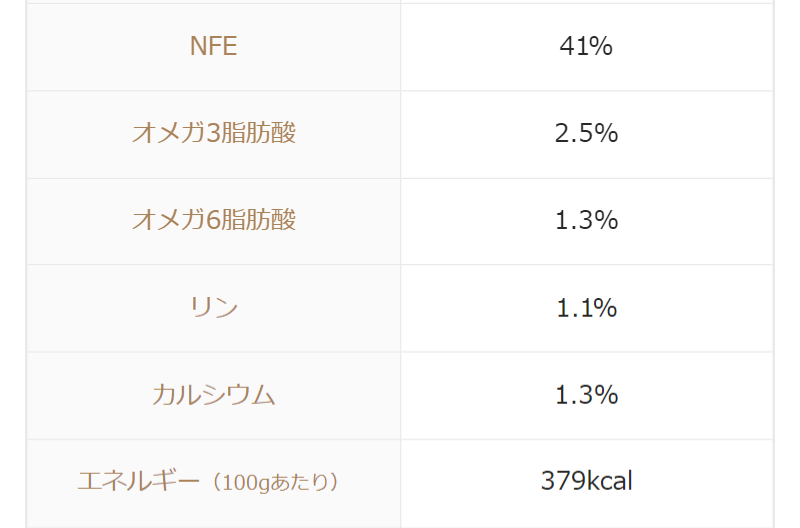Click the オメガ6脂肪酸 row label

pos(213,220)
